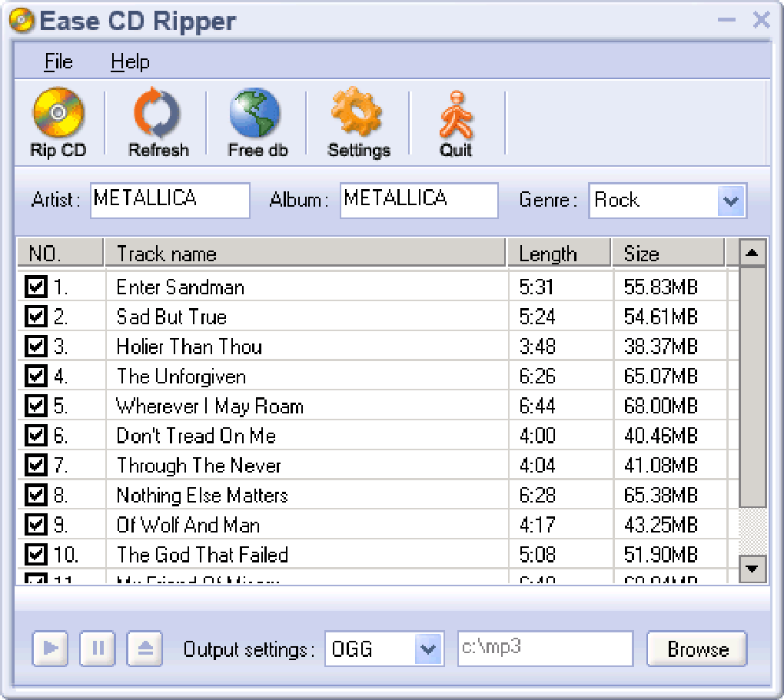Uncheck track 8 Nothing Else Matters checkbox

tap(36, 495)
